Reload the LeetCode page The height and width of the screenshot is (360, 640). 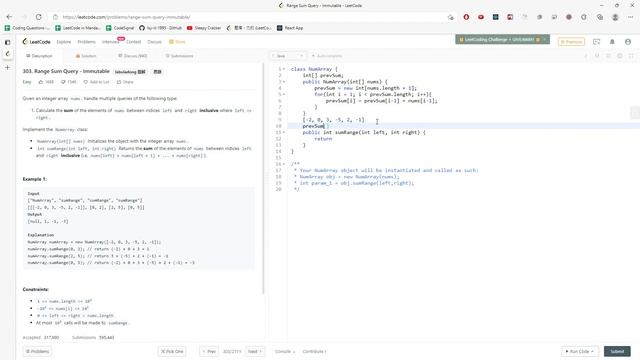(x=38, y=17)
